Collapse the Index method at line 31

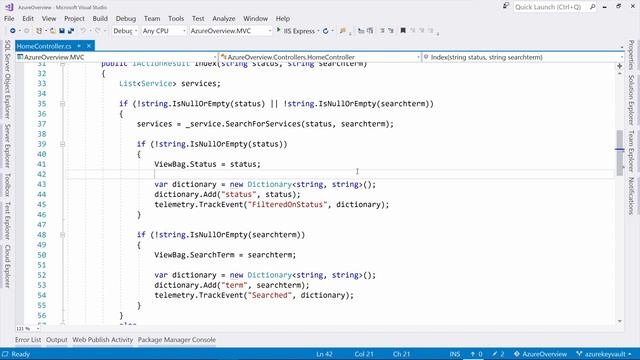pyautogui.click(x=62, y=64)
